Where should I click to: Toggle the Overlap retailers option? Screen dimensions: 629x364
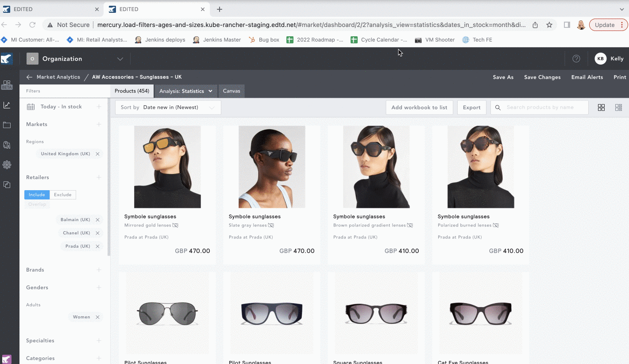pos(37,204)
